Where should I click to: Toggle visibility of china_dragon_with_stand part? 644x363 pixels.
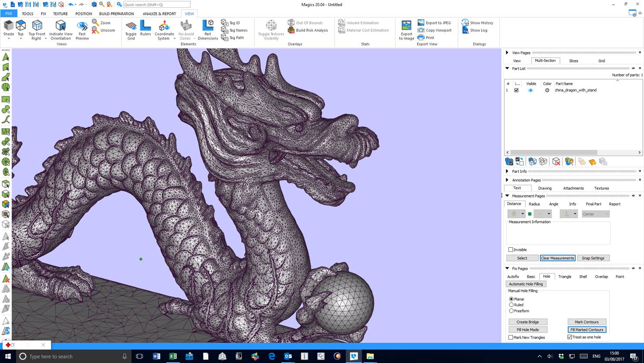click(530, 90)
